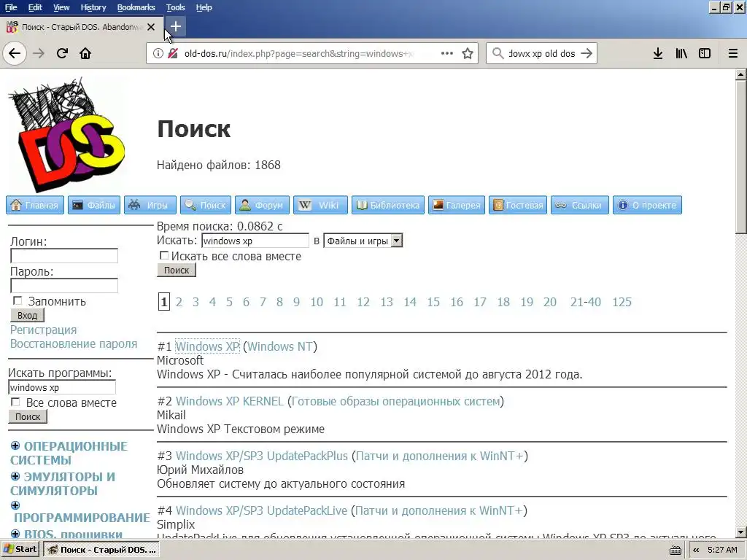Open Поиск in the site navigation bar

205,205
